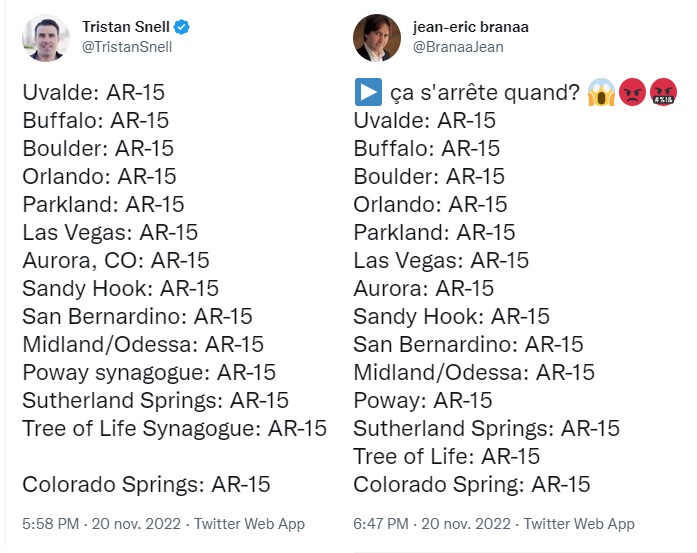Click Twitter Web App under Tristan's tweet
The width and height of the screenshot is (697, 553).
249,523
